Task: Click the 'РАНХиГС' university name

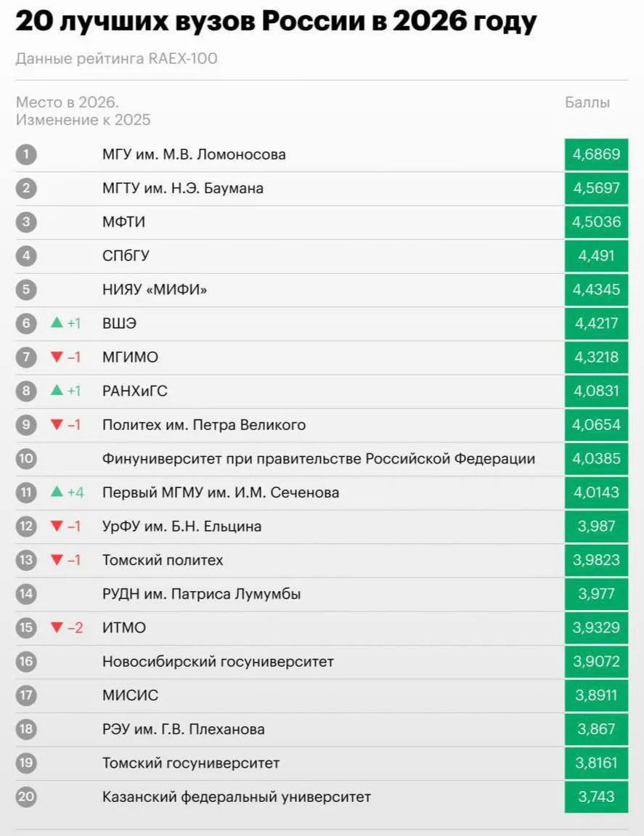Action: point(135,391)
